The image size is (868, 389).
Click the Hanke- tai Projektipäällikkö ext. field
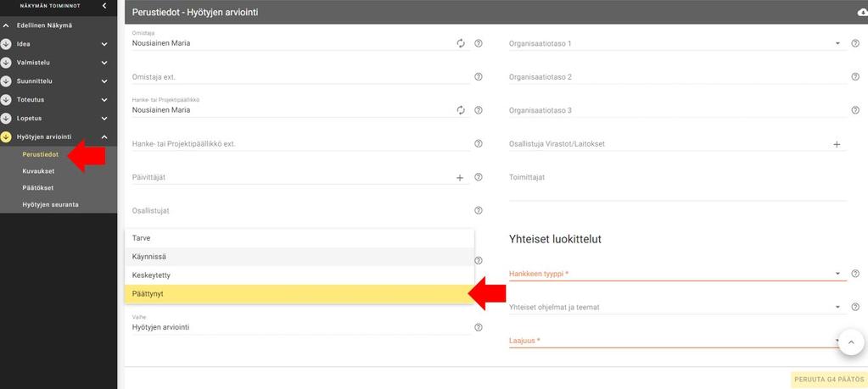click(x=300, y=144)
